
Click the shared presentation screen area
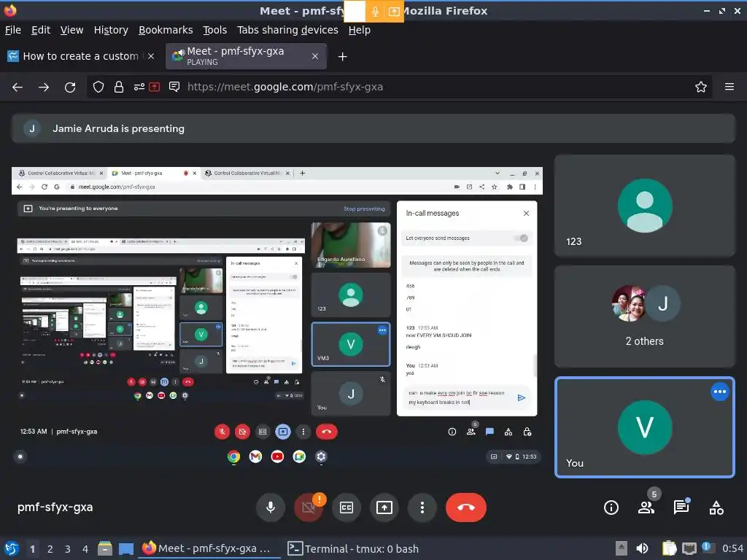click(x=276, y=316)
